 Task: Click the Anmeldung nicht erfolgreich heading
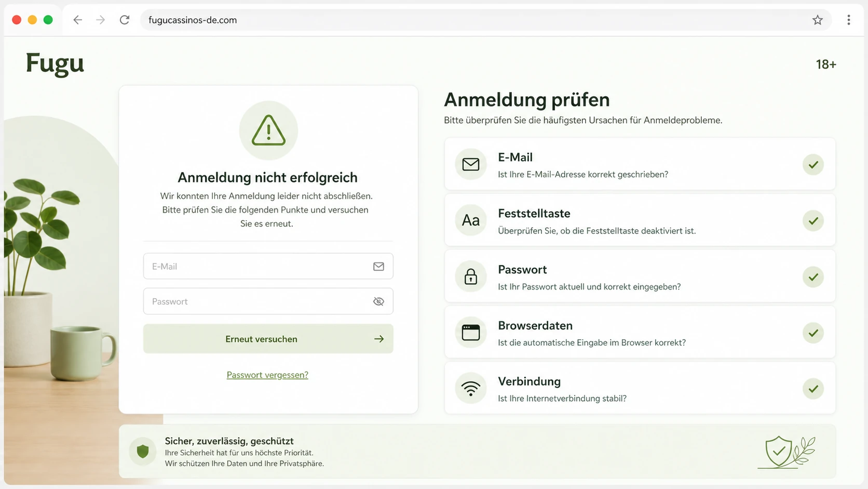[x=267, y=178]
